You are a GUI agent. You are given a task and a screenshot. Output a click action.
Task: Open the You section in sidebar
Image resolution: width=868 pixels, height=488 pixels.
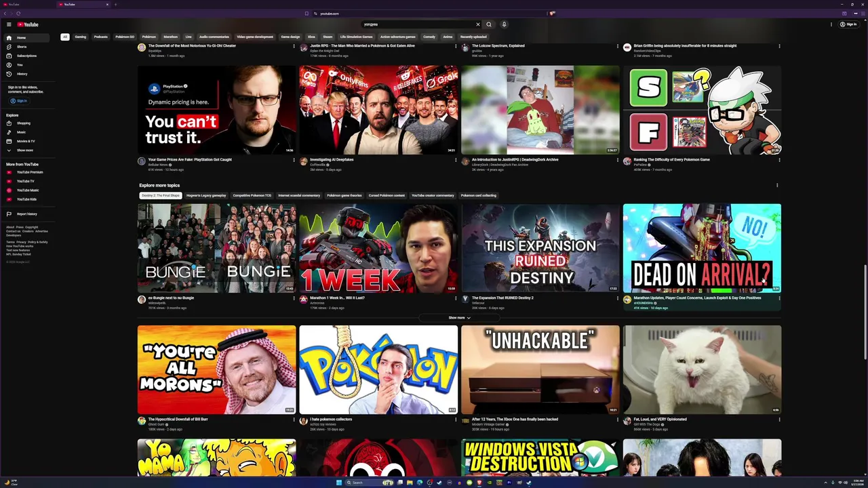26,64
